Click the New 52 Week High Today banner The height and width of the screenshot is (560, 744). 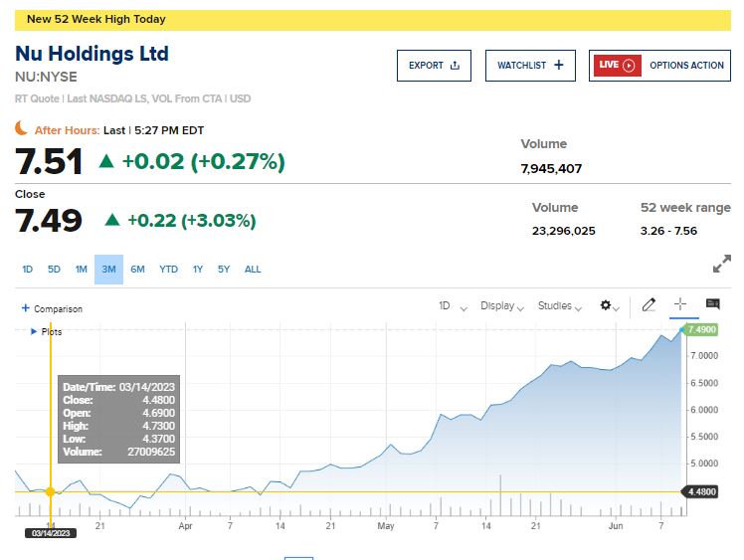coord(372,20)
